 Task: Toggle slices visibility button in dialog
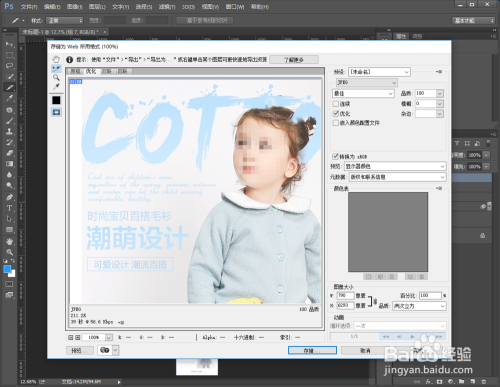56,112
